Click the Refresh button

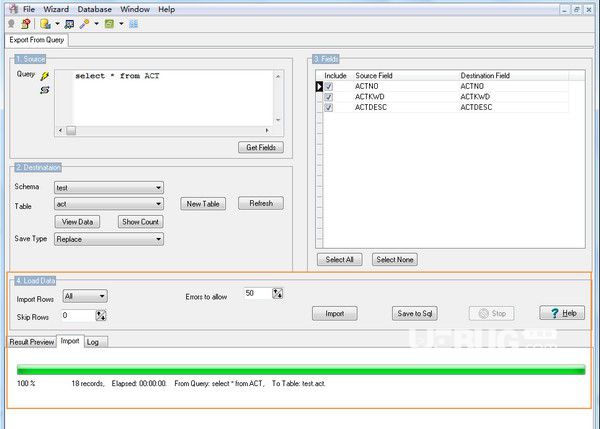click(261, 203)
